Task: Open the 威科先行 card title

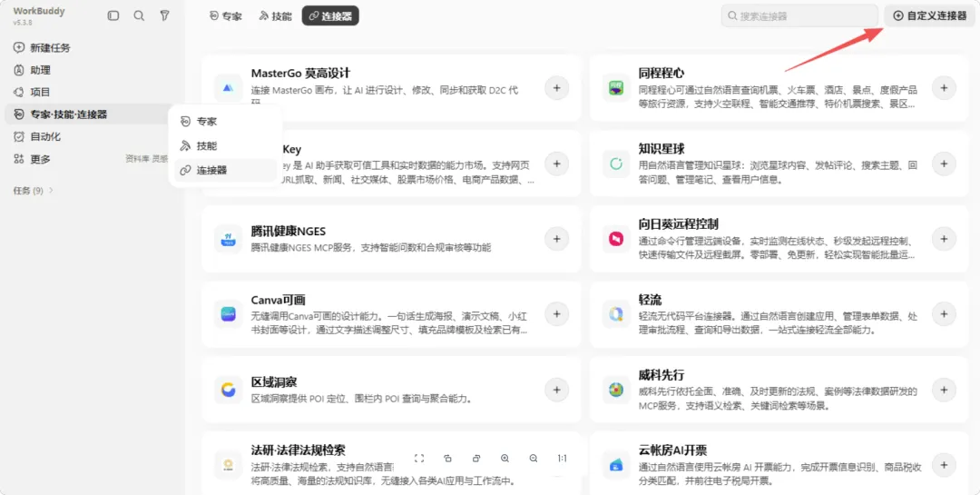Action: point(661,375)
